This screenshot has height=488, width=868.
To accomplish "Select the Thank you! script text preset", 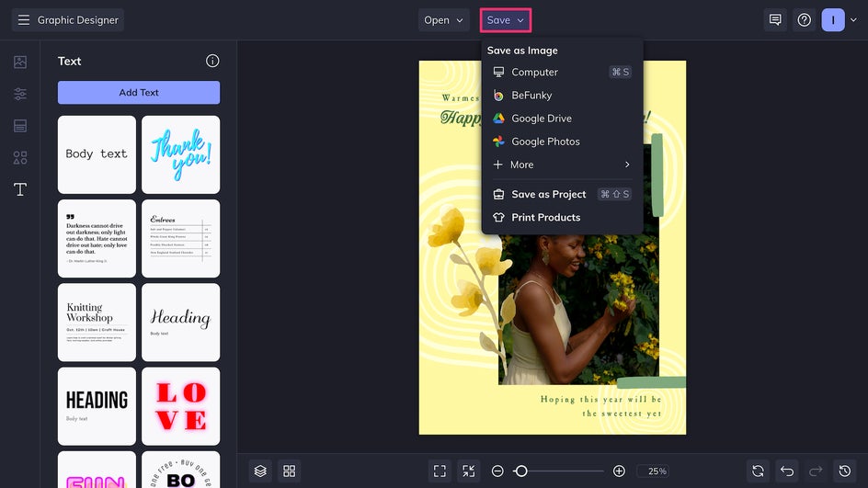I will tap(180, 154).
